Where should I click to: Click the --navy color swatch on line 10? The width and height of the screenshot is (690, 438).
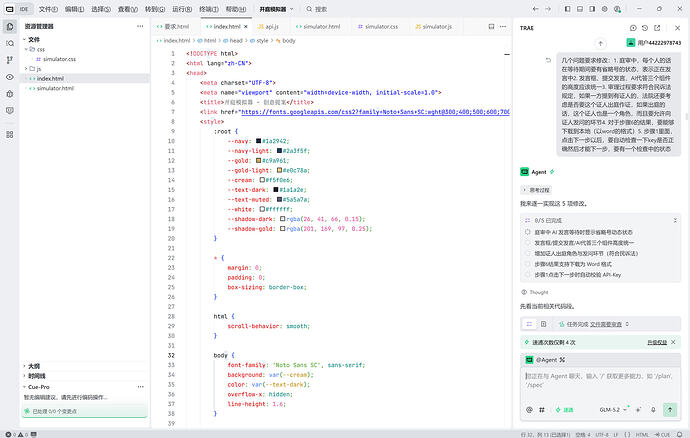258,141
